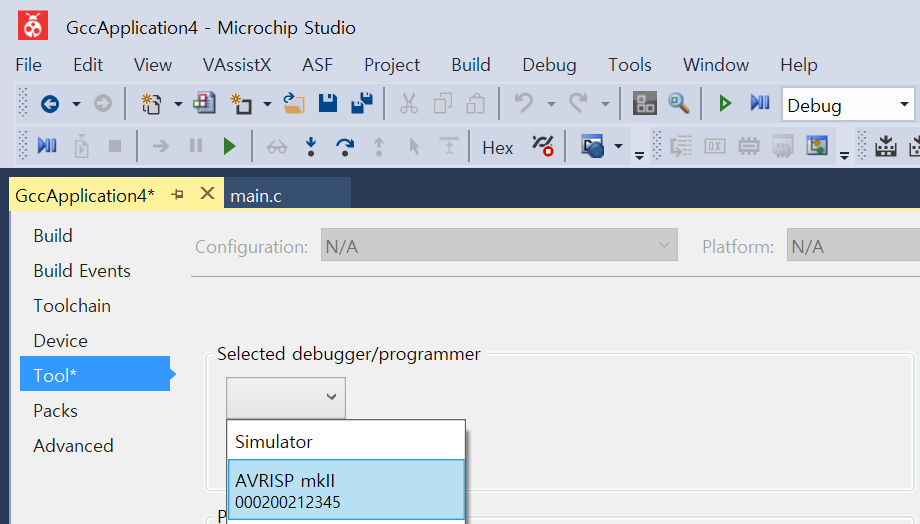Viewport: 920px width, 524px height.
Task: Expand Navigate Backward history dropdown arrow
Action: click(76, 104)
